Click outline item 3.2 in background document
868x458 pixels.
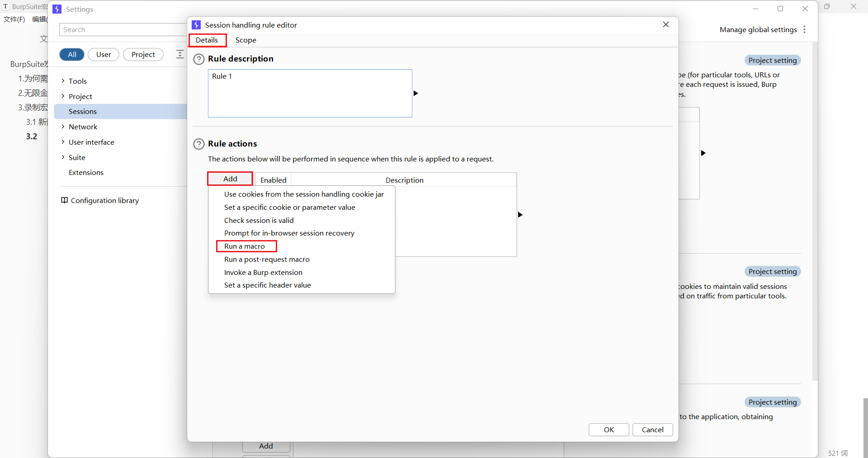tap(32, 137)
